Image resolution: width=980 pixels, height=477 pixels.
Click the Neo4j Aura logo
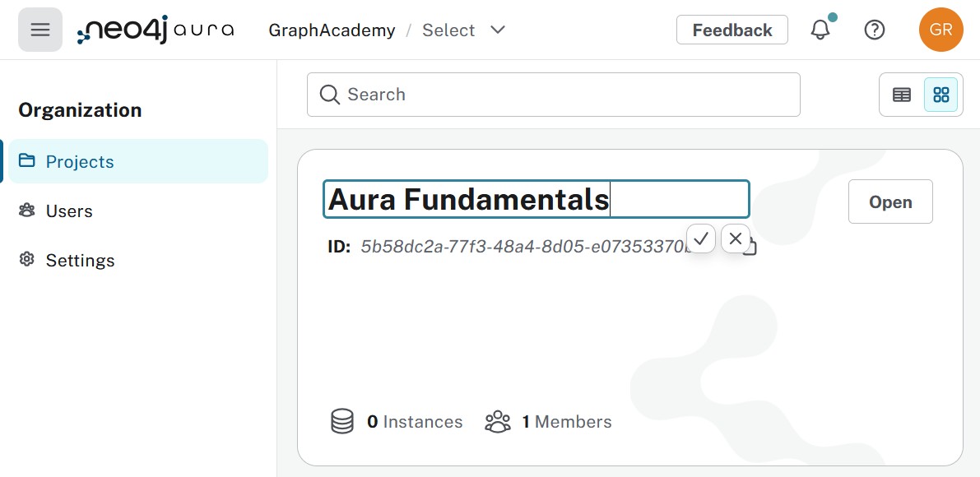pyautogui.click(x=155, y=30)
